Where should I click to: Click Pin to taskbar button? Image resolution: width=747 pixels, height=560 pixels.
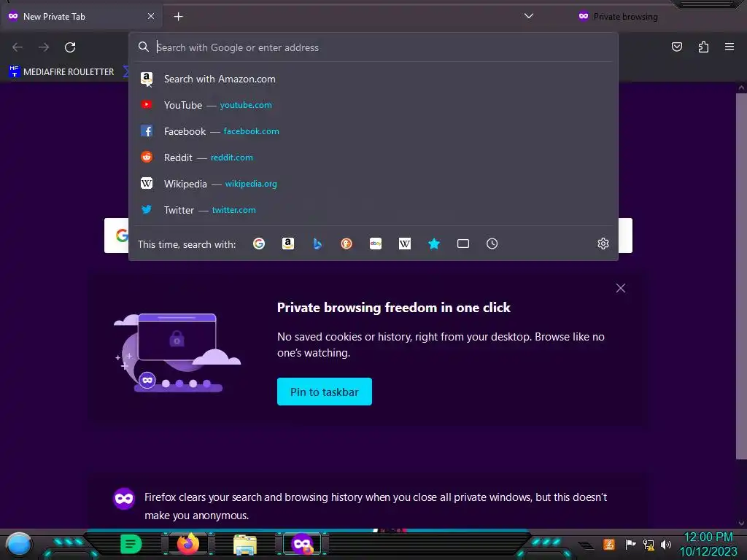tap(325, 392)
